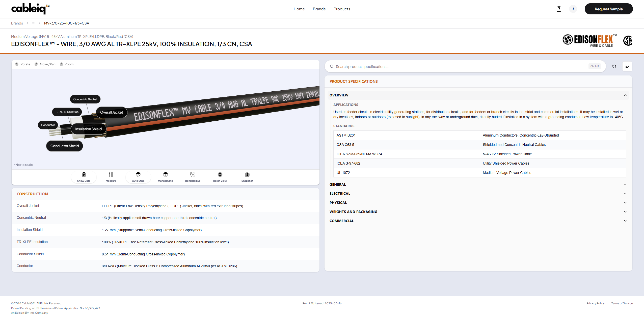Go to Brands in top navigation
Screen dimensions: 644x318
pyautogui.click(x=319, y=9)
